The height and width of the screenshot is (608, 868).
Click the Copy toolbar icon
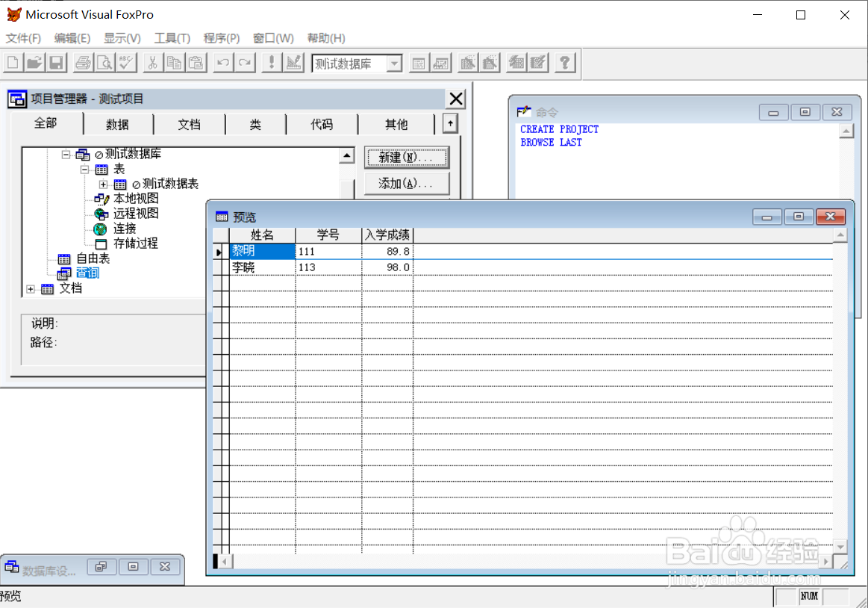[174, 63]
